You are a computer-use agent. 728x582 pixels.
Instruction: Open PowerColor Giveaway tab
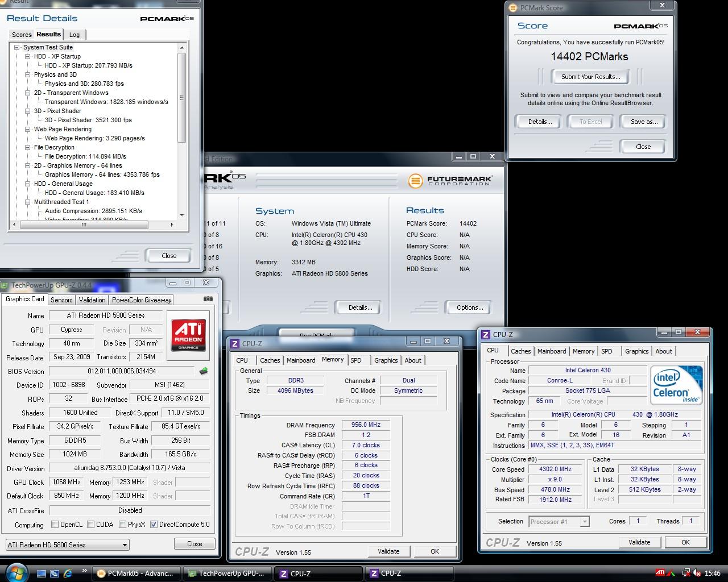(142, 300)
